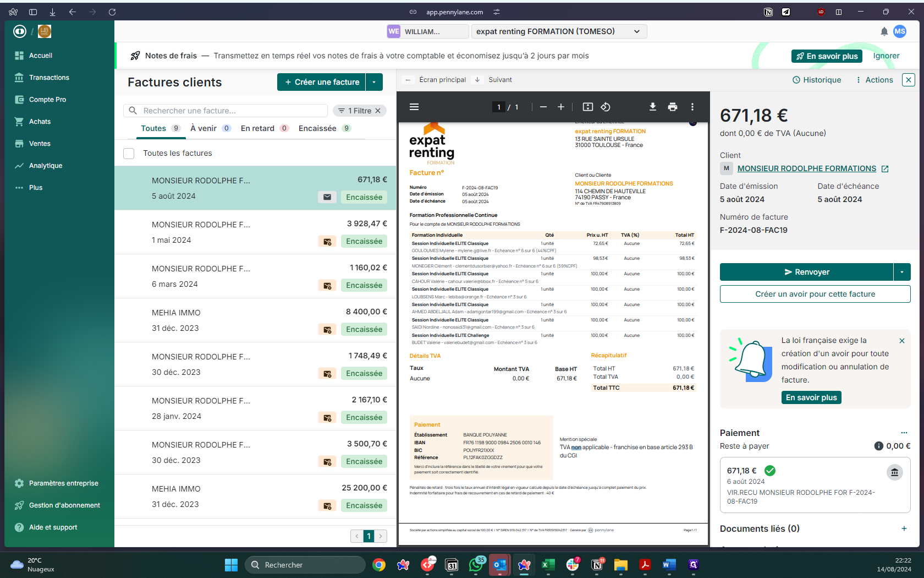Click En savoir plus in expense banner
Image resolution: width=924 pixels, height=578 pixels.
pos(827,56)
